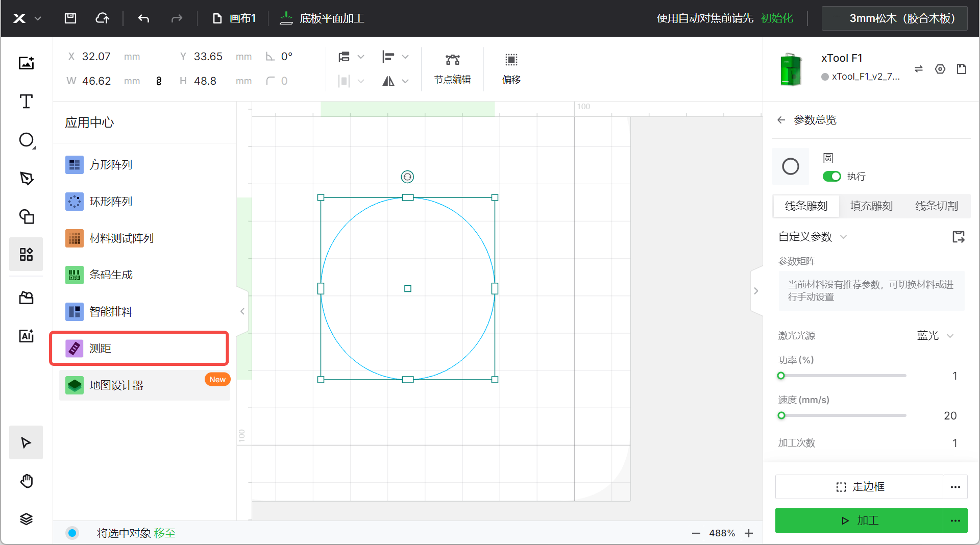Select the hand pan tool
Viewport: 980px width, 545px height.
click(26, 481)
